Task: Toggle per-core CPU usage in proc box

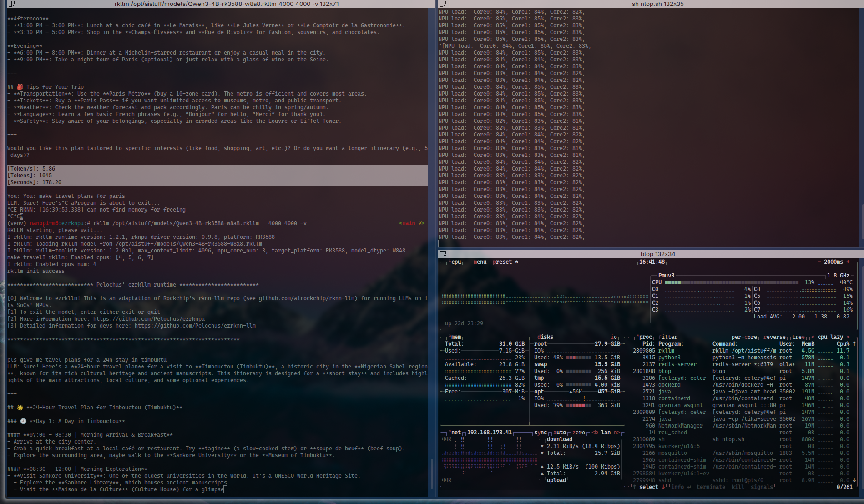Action: (x=744, y=337)
